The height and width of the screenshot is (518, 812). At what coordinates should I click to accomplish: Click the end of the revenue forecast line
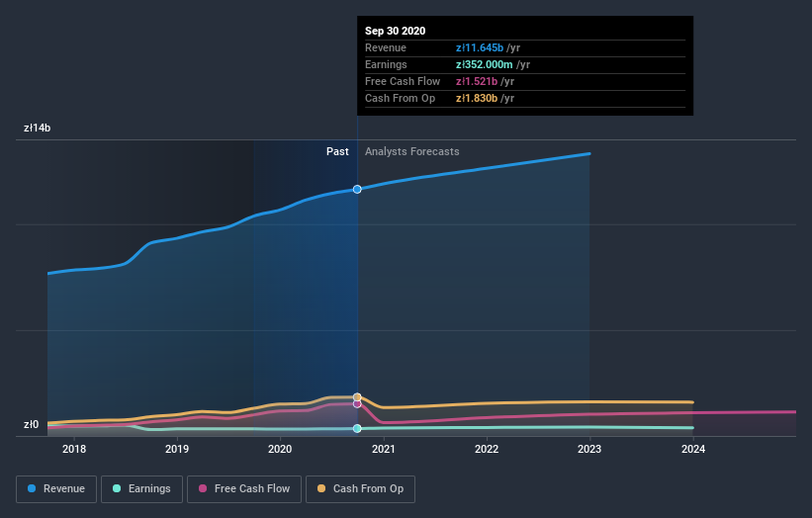pos(589,153)
